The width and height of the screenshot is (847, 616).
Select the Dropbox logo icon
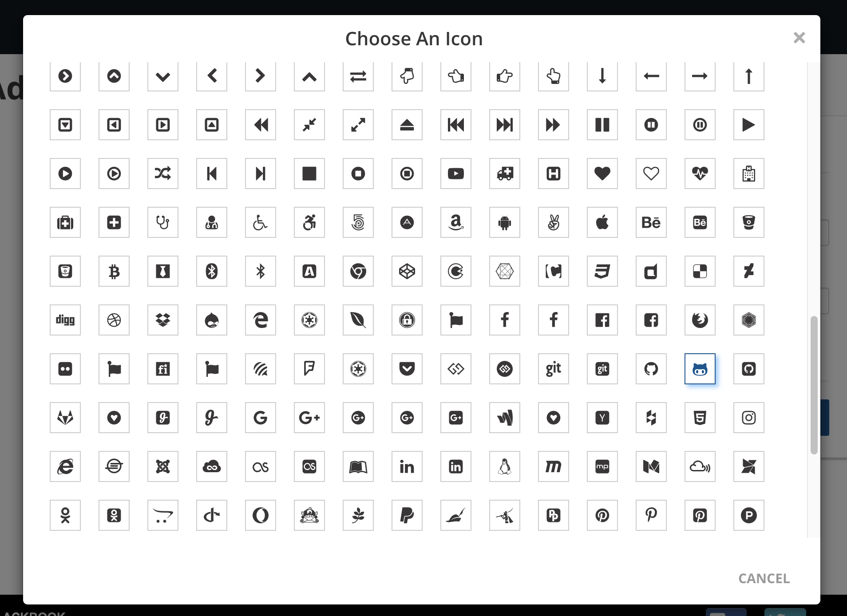[163, 320]
